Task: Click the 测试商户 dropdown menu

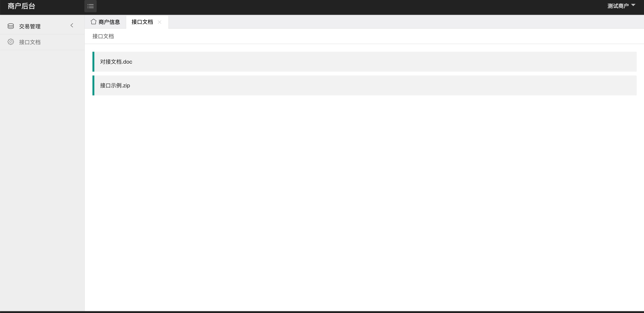Action: coord(621,6)
